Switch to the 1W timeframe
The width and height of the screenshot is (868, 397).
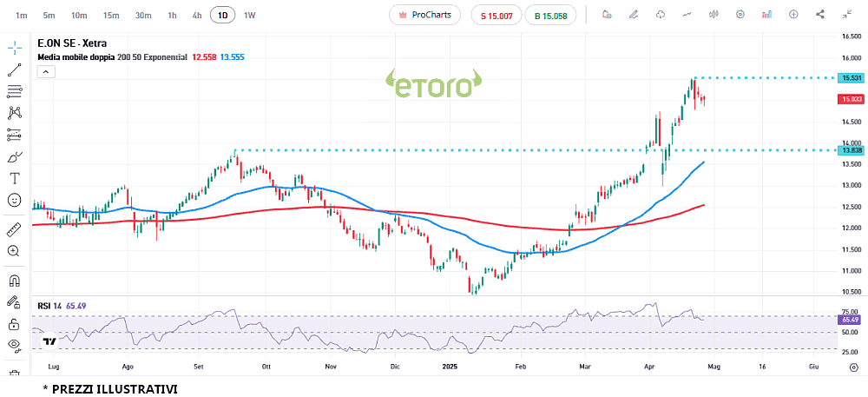coord(250,15)
